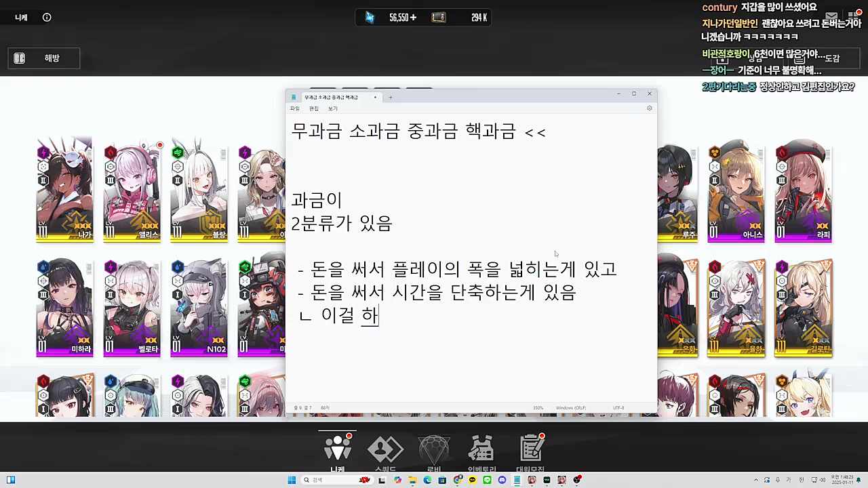868x488 pixels.
Task: Click the first line 무과금 소과금 중과금 핵과금 <<
Action: (x=418, y=131)
